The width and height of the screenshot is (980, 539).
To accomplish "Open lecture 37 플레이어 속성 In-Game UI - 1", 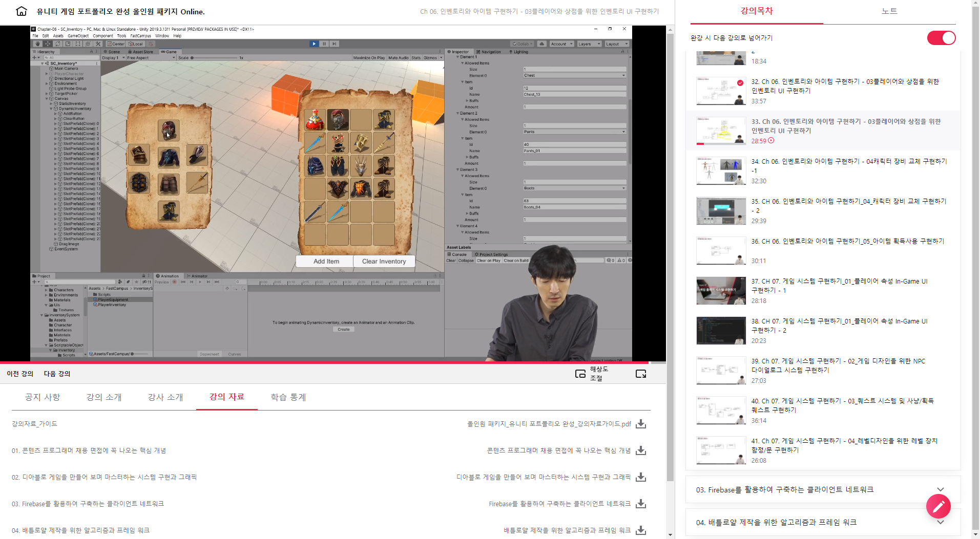I will [x=823, y=291].
